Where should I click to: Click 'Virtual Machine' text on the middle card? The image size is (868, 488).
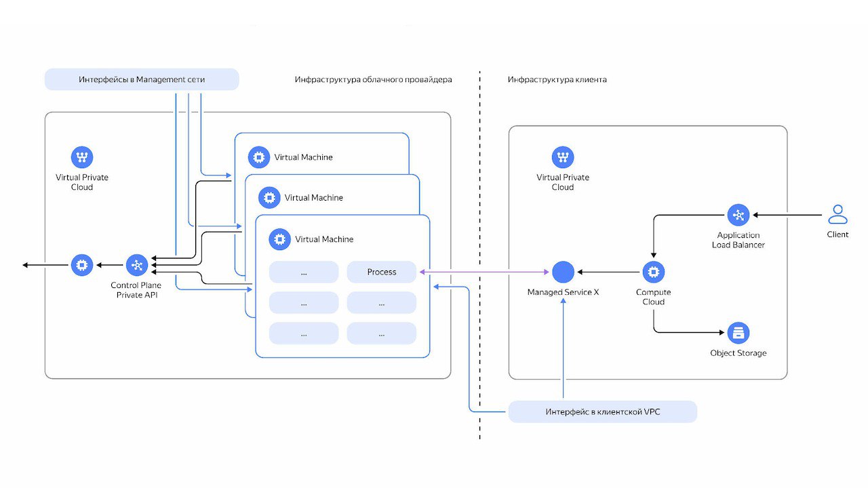pyautogui.click(x=314, y=198)
